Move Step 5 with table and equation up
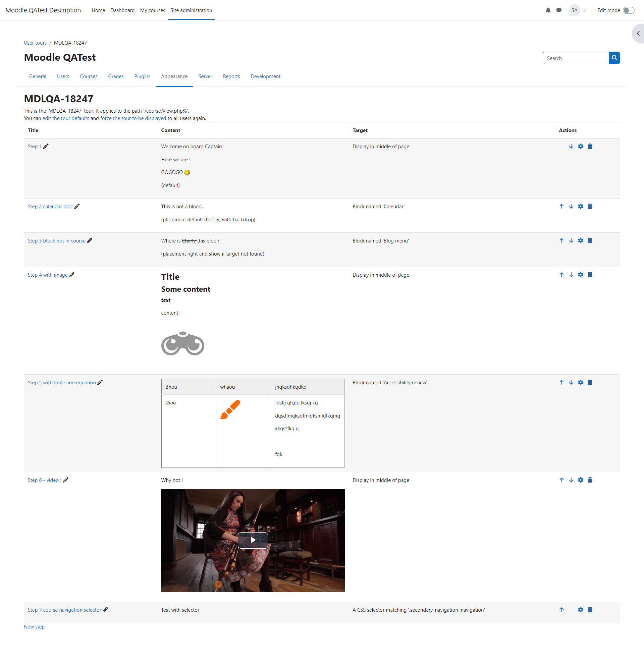 (x=561, y=382)
